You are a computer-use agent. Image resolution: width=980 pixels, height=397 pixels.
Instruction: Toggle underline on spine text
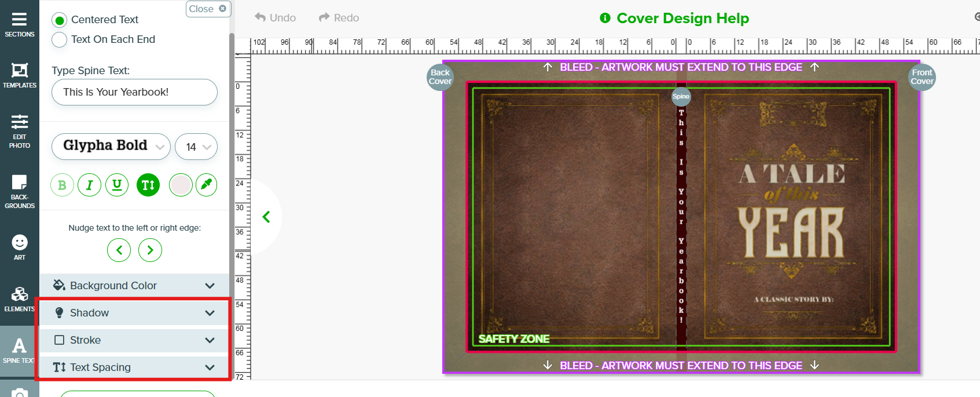pos(117,185)
